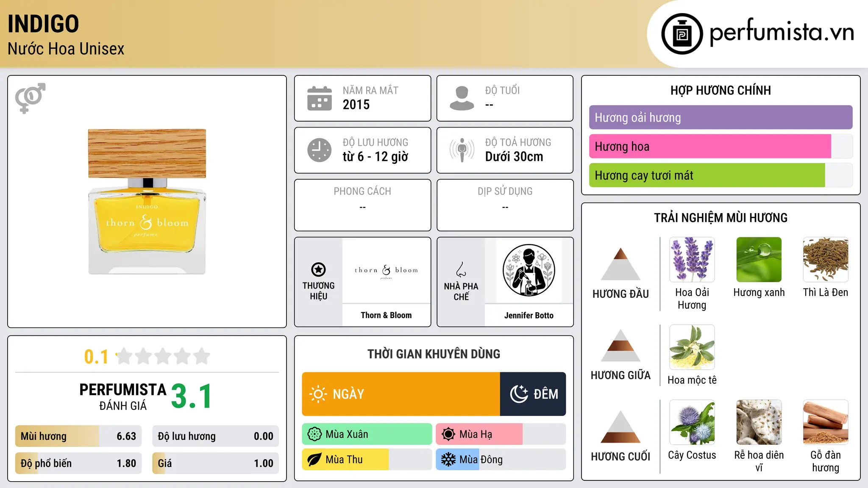Click the Mùa Hạ season bar
Viewport: 868px width, 488px height.
[501, 434]
